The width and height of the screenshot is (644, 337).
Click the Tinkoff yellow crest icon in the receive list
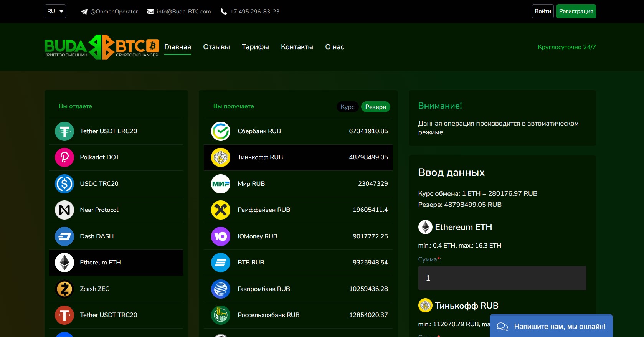221,157
